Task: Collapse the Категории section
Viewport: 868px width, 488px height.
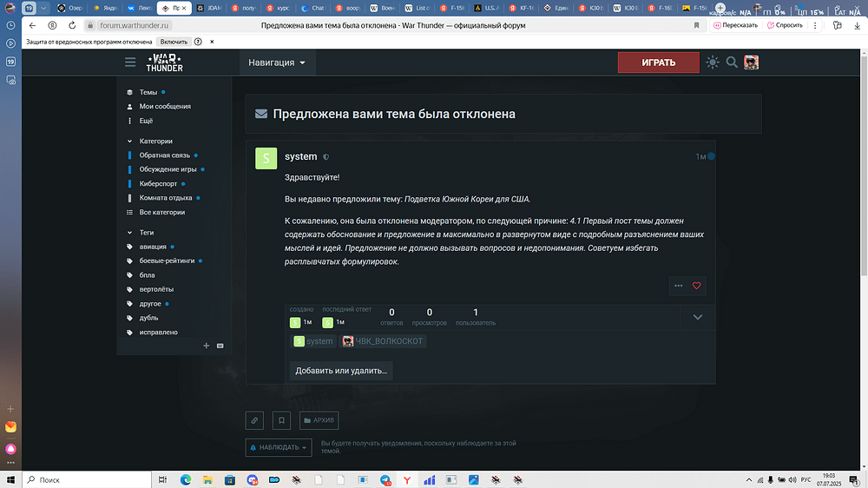Action: click(x=155, y=142)
